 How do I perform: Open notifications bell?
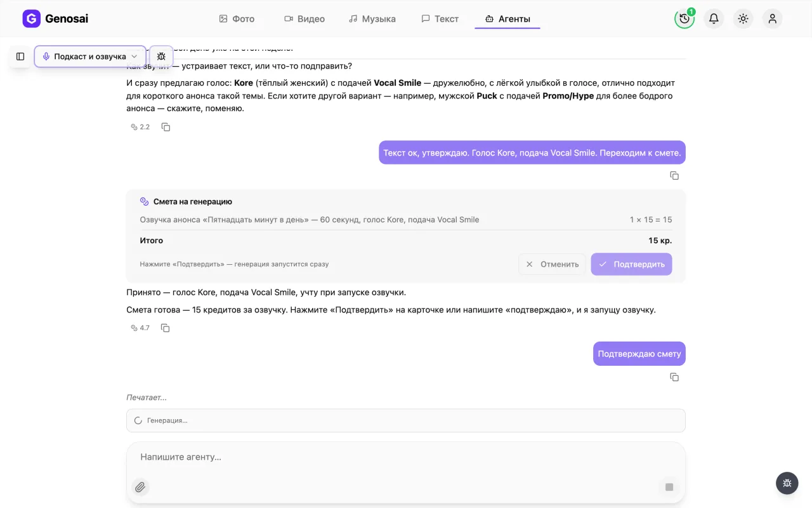(x=714, y=19)
